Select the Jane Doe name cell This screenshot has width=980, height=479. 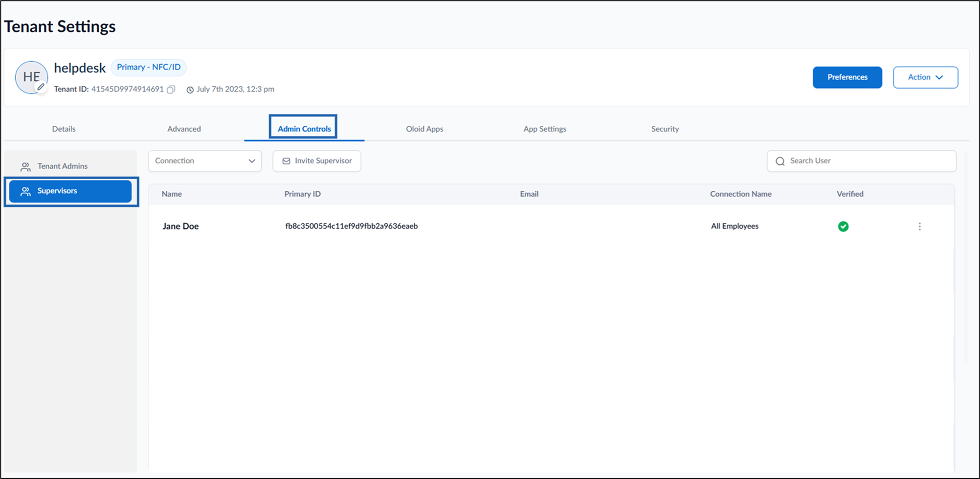(180, 226)
